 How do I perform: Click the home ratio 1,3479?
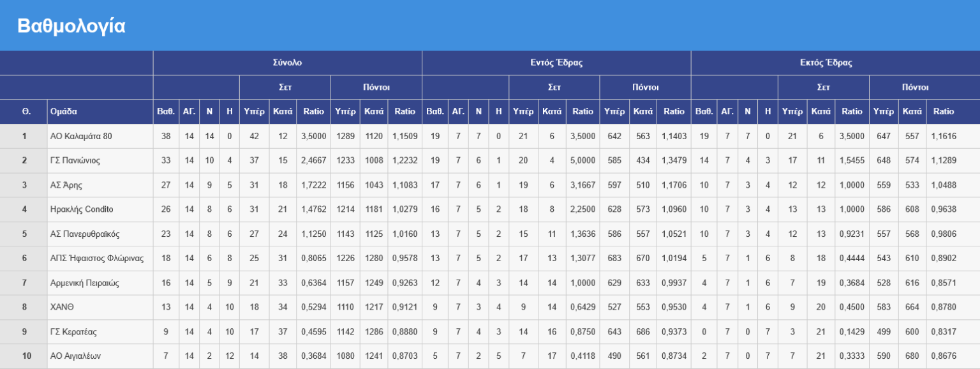pyautogui.click(x=674, y=160)
